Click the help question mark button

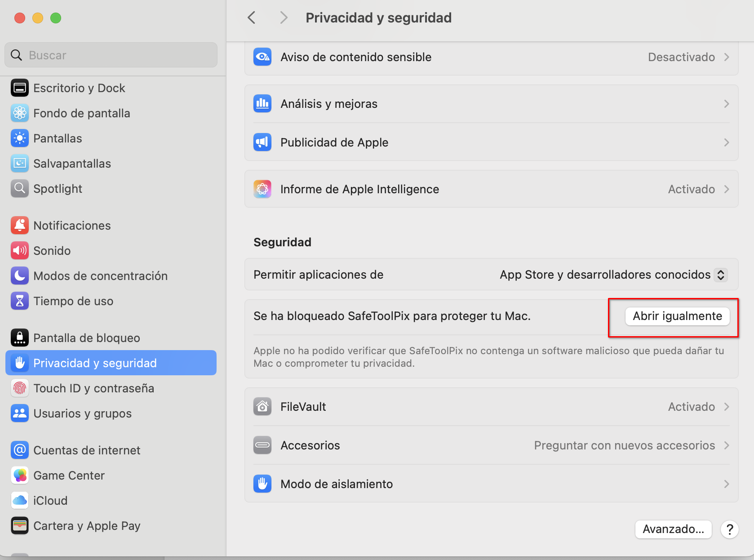click(729, 529)
